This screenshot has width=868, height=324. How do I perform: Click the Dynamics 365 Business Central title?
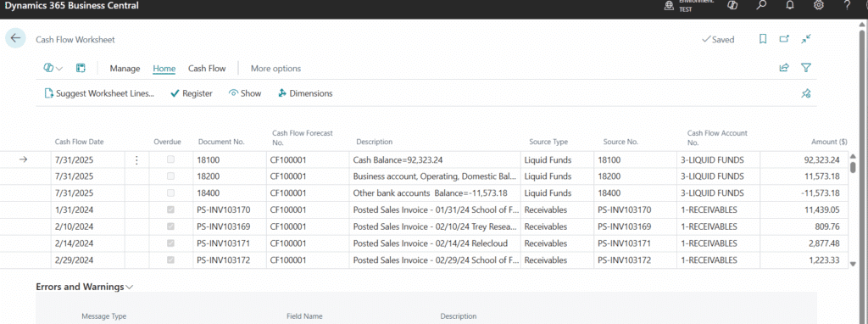(x=71, y=6)
